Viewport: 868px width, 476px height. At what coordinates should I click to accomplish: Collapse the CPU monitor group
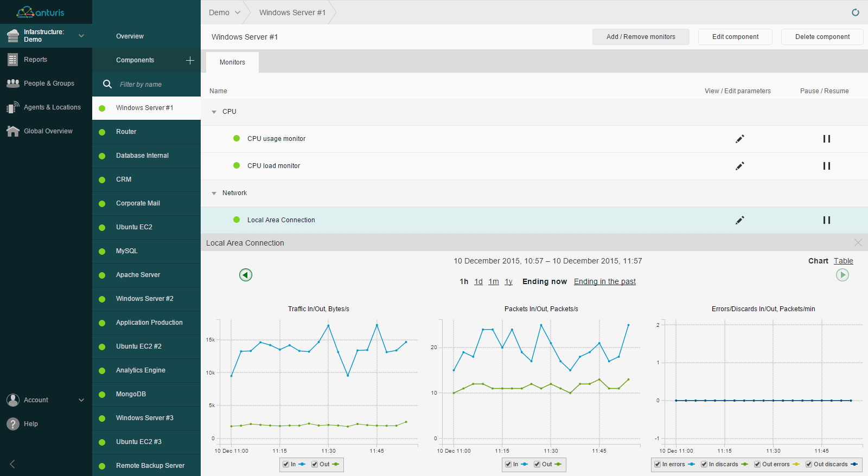tap(214, 112)
